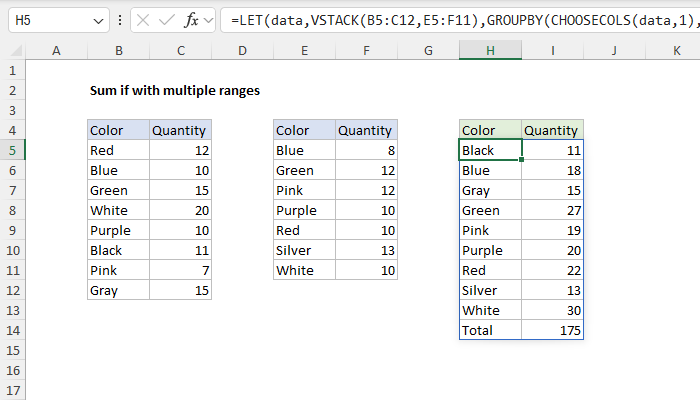The width and height of the screenshot is (700, 400).
Task: Click the Color header in column H
Action: click(x=490, y=130)
